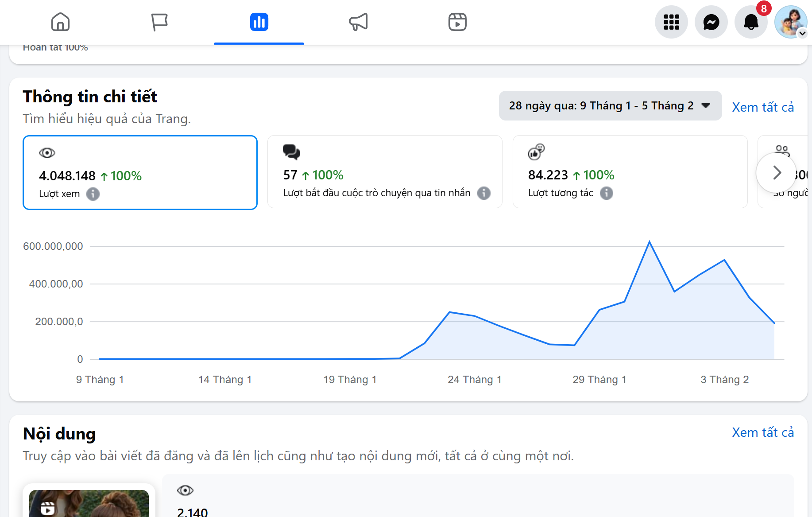Open the notifications bell
This screenshot has height=517, width=812.
pos(751,22)
